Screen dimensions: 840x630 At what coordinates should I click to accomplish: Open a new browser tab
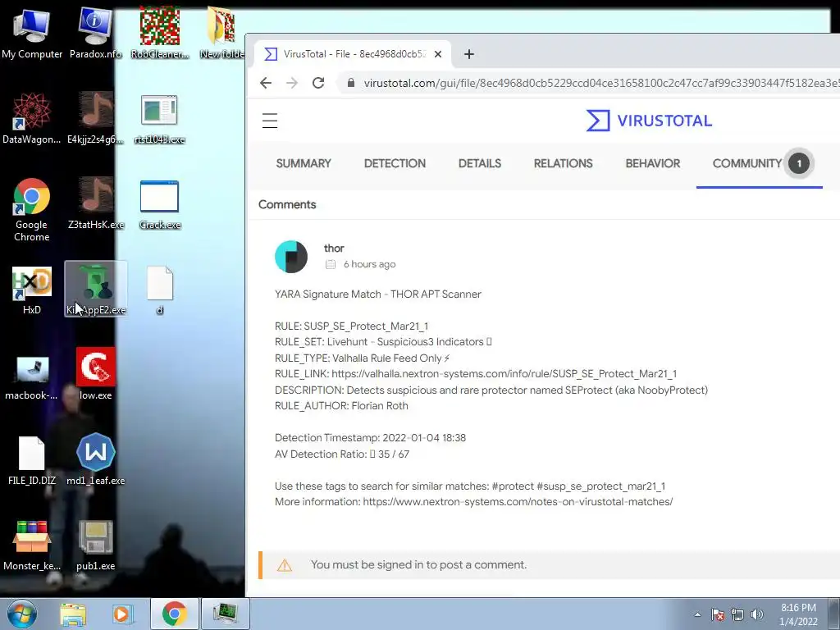468,54
